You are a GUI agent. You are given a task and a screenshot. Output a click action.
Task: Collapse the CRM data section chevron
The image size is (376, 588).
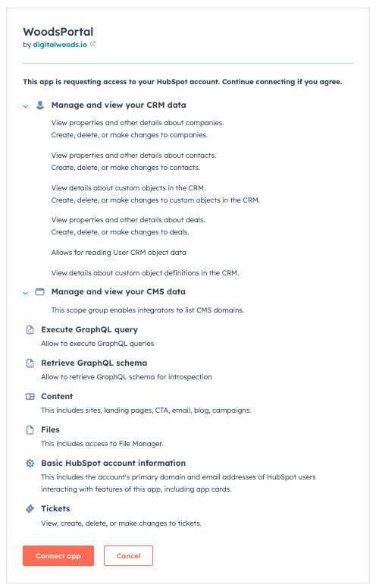click(26, 106)
